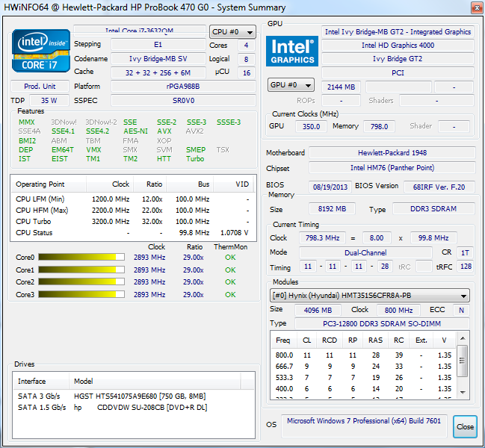Viewport: 485px width, 448px height.
Task: Click the GPU Memory clock value 798.0
Action: tap(379, 126)
